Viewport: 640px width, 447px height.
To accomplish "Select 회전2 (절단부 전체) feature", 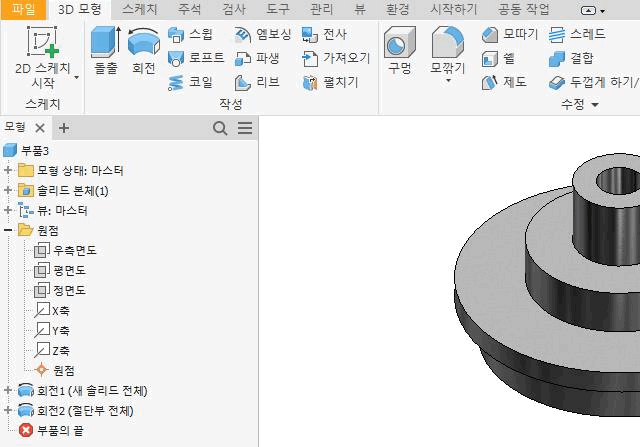I will tap(76, 411).
